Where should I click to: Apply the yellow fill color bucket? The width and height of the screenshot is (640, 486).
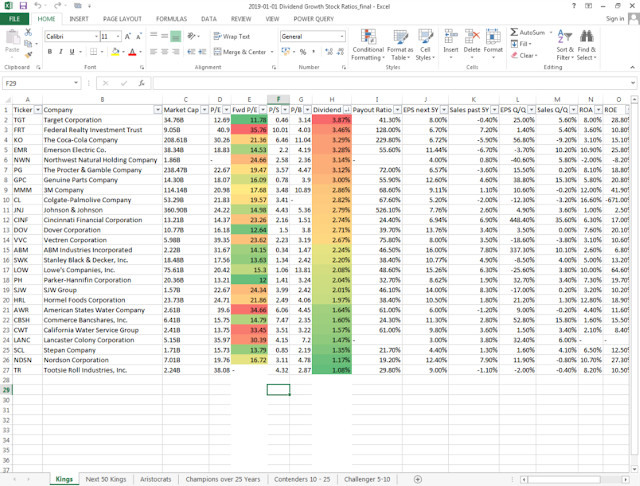point(115,52)
